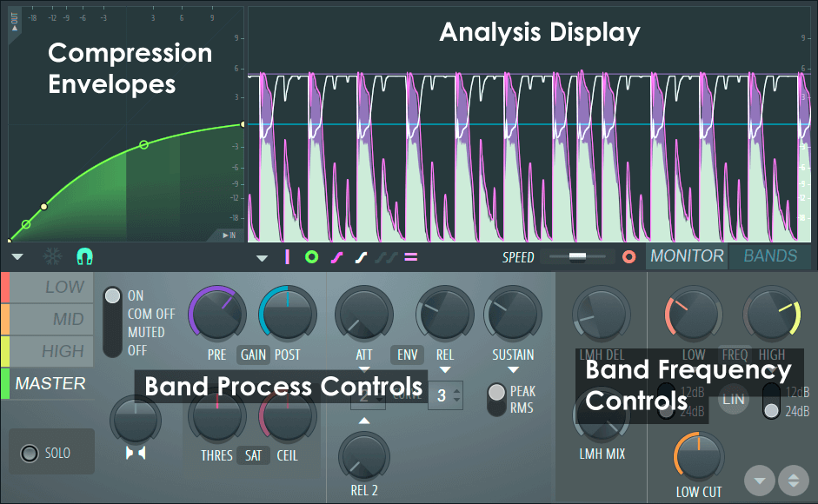Click the PRE gain knob
This screenshot has height=504, width=818.
(217, 315)
